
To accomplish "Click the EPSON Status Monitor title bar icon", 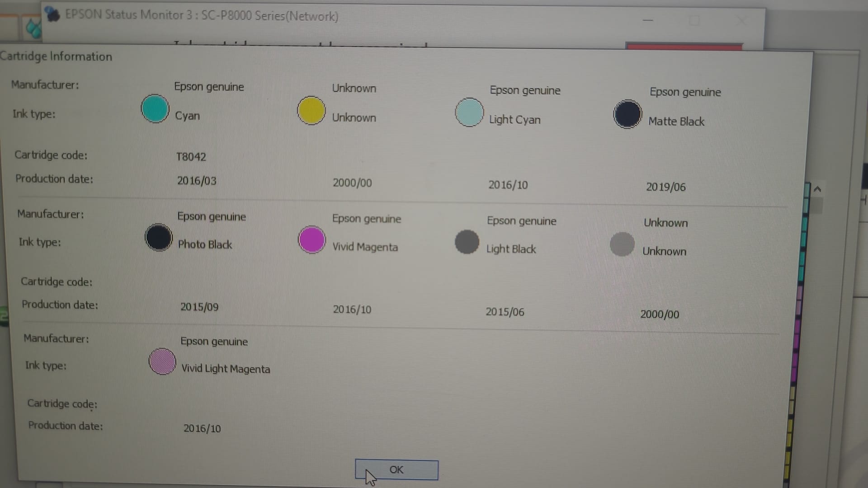I will tap(52, 14).
